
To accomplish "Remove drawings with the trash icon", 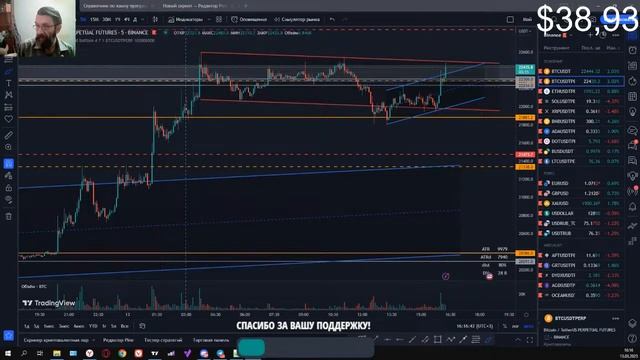I will coord(9,216).
